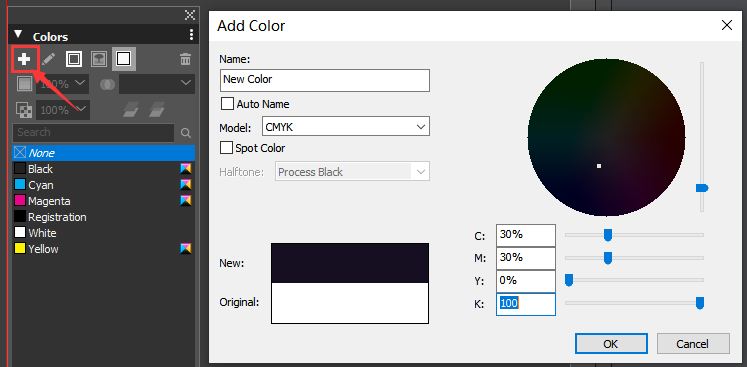Click the Y value field
The image size is (747, 367).
[x=525, y=281]
